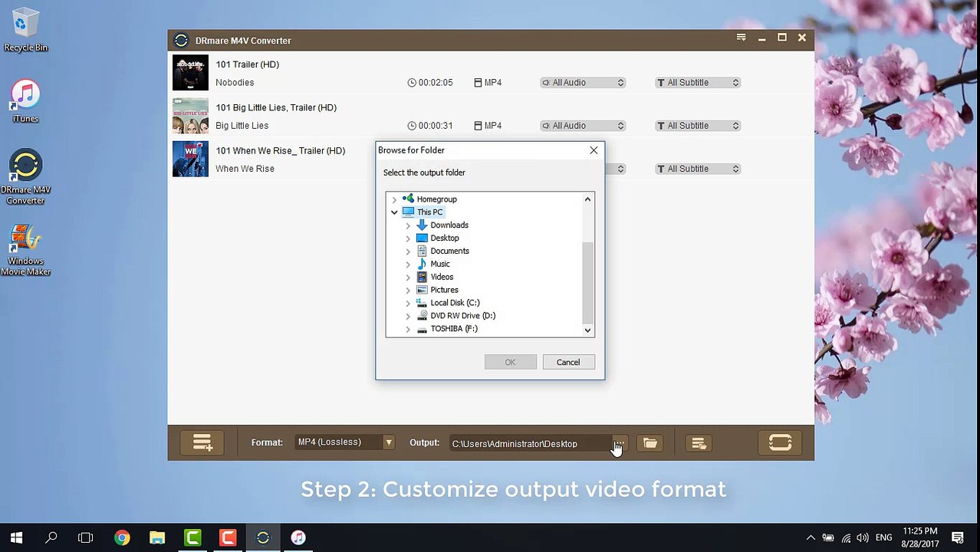Open Task View on taskbar
The image size is (980, 552).
tap(86, 537)
